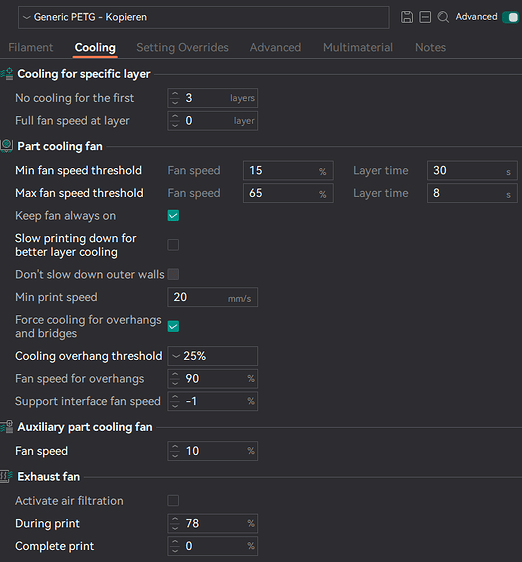Enable Activate air filtration checkbox
The image size is (522, 562).
(173, 500)
